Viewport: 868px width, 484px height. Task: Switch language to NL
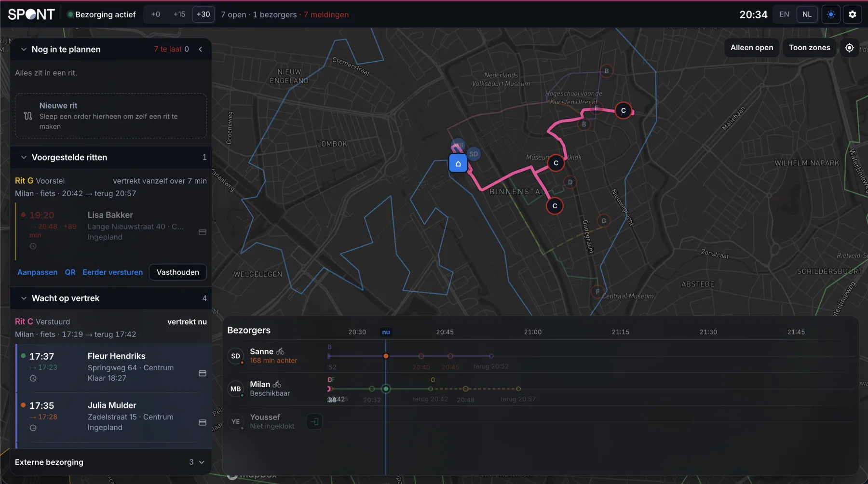click(807, 14)
